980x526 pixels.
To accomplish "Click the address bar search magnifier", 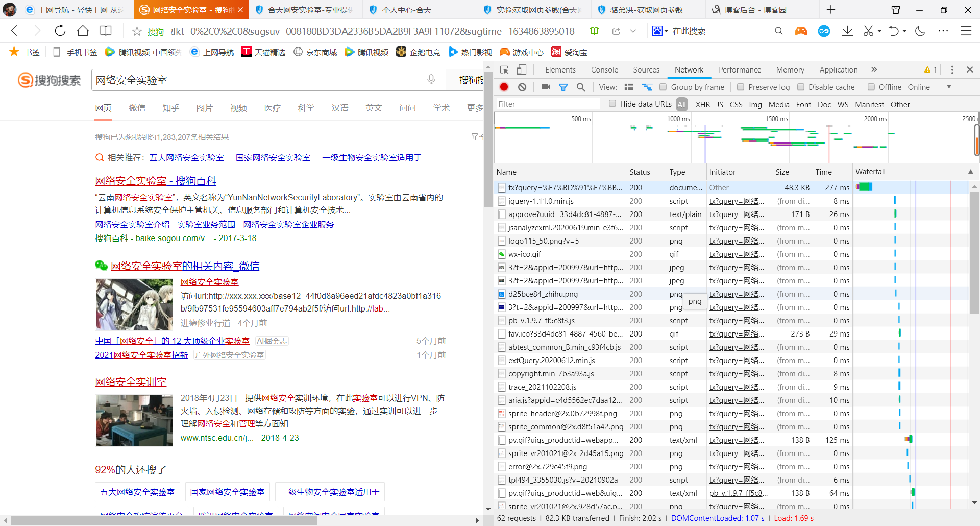I will [778, 31].
